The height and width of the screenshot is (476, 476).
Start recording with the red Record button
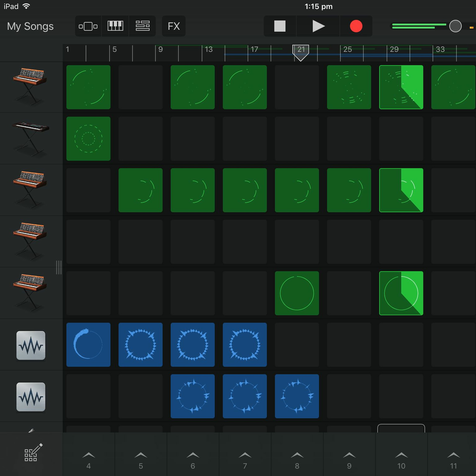pos(356,26)
